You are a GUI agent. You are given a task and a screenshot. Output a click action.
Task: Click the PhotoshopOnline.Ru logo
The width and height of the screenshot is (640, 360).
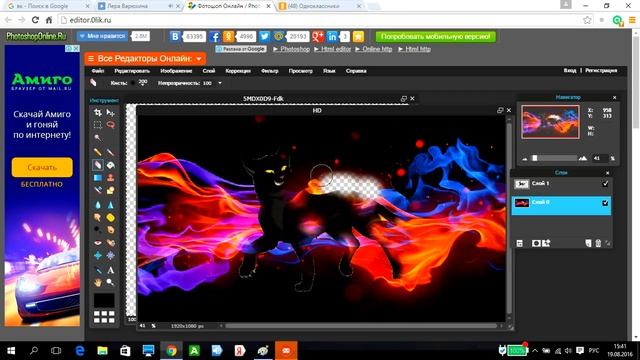[x=36, y=36]
